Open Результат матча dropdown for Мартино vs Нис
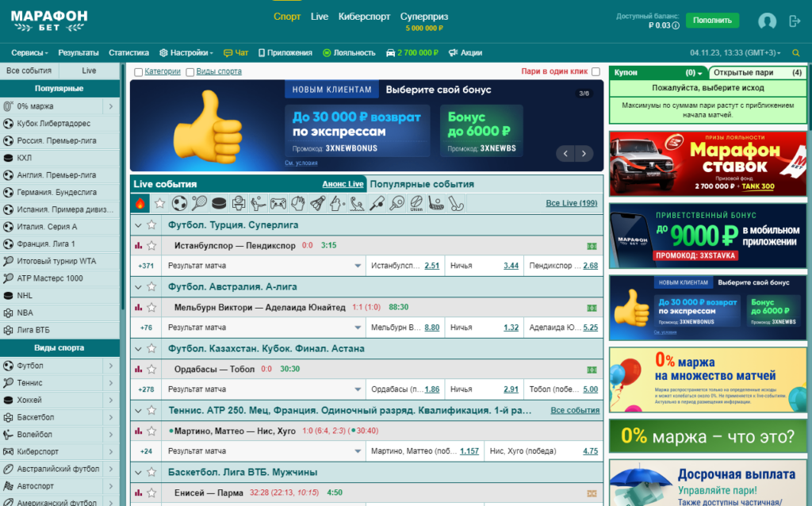 pos(264,451)
